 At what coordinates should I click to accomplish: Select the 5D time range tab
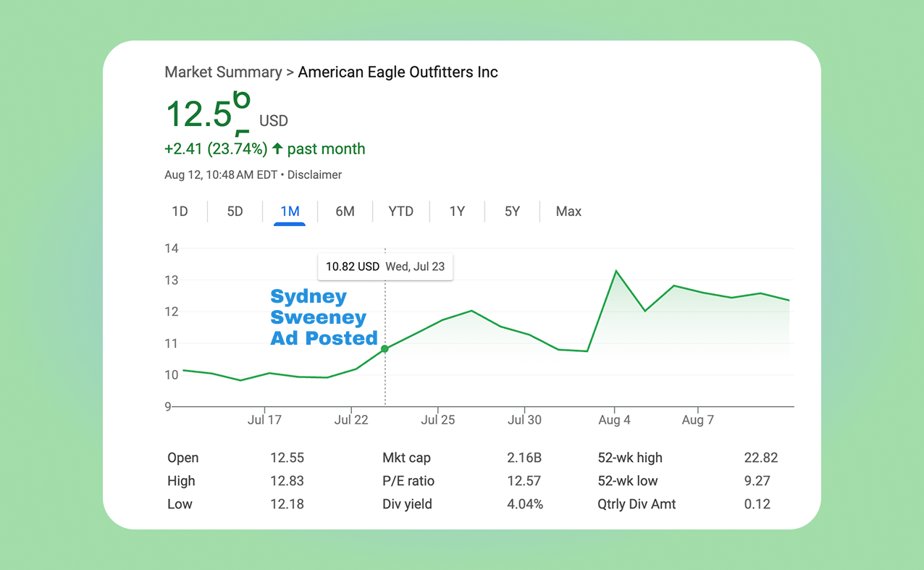tap(235, 211)
